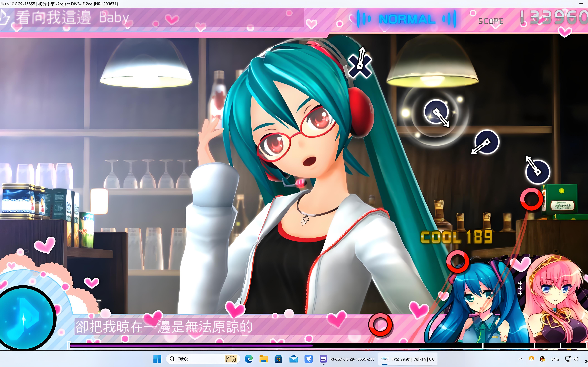Click the QQ penguin tray icon
588x367 pixels.
tap(543, 359)
